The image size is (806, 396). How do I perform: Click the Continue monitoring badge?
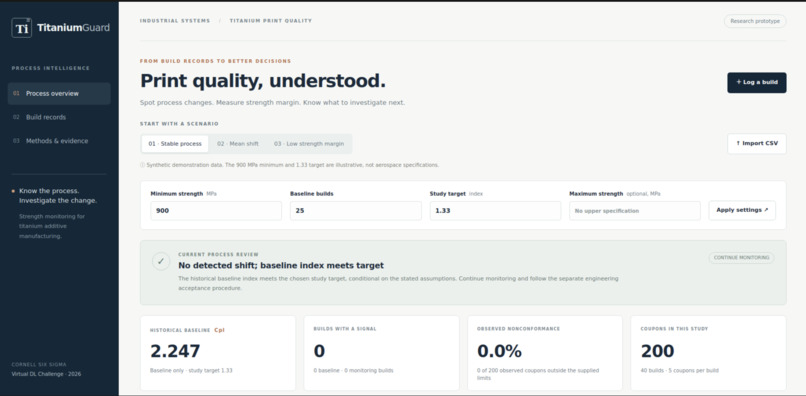pyautogui.click(x=741, y=258)
